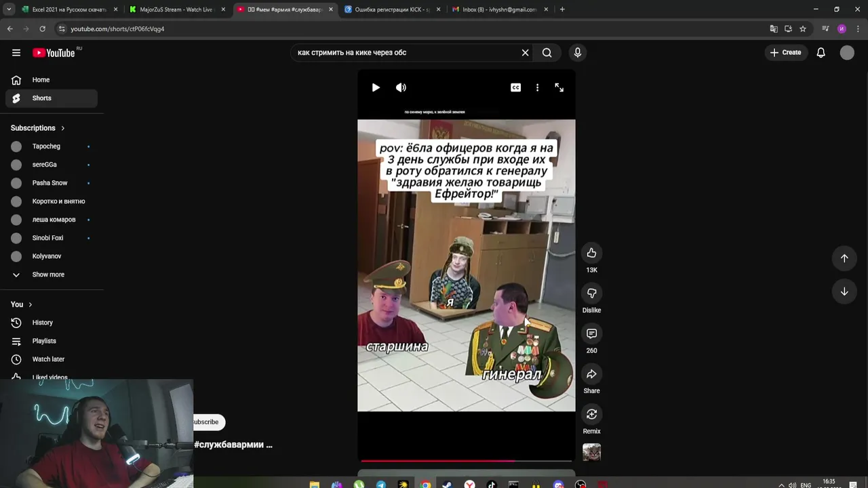The height and width of the screenshot is (488, 868).
Task: Seek on the red Shorts progress bar
Action: tap(467, 460)
